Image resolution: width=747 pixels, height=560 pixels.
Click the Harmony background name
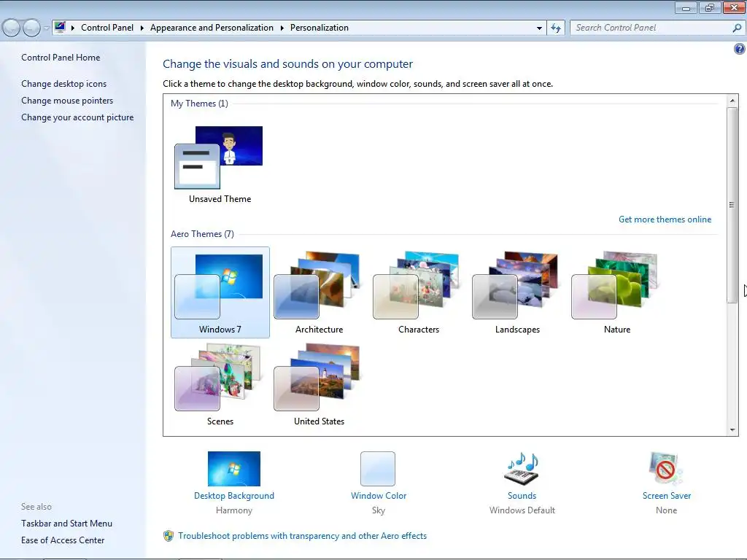click(x=234, y=510)
